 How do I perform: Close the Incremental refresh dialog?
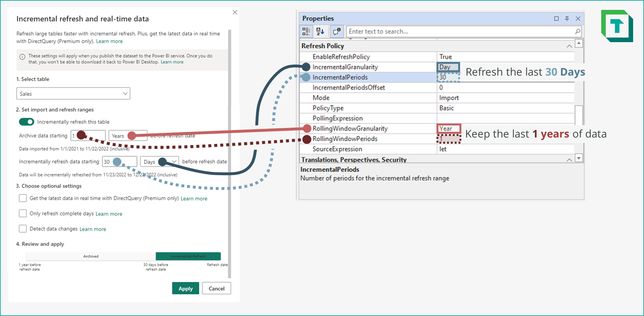[235, 12]
